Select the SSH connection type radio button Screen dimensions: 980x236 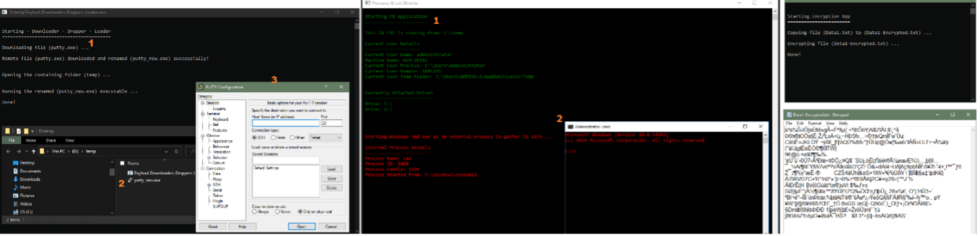point(254,137)
